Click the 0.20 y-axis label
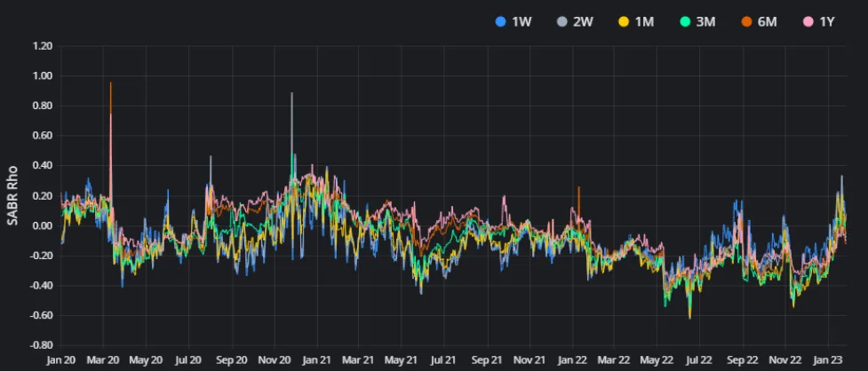Viewport: 868px width, 371px height. tap(44, 196)
